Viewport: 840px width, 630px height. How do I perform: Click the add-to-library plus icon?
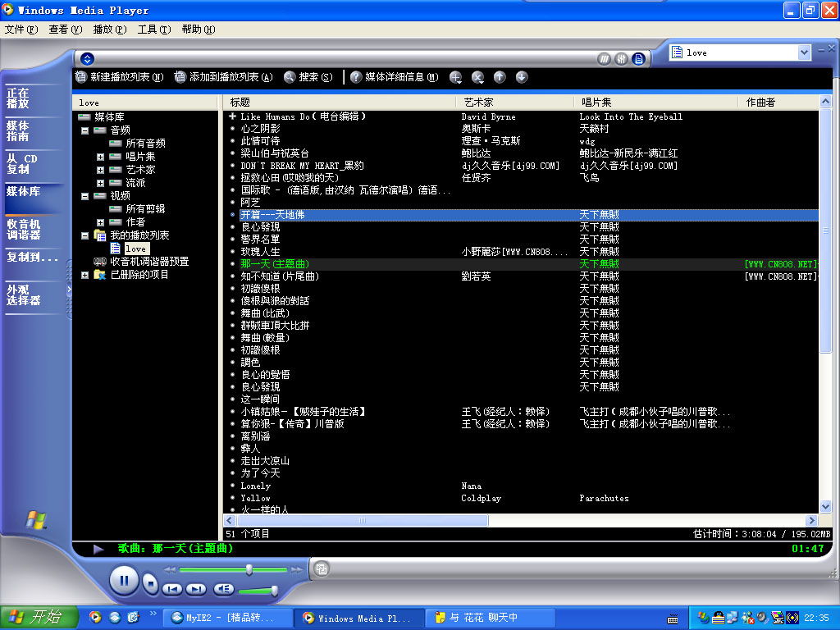456,77
